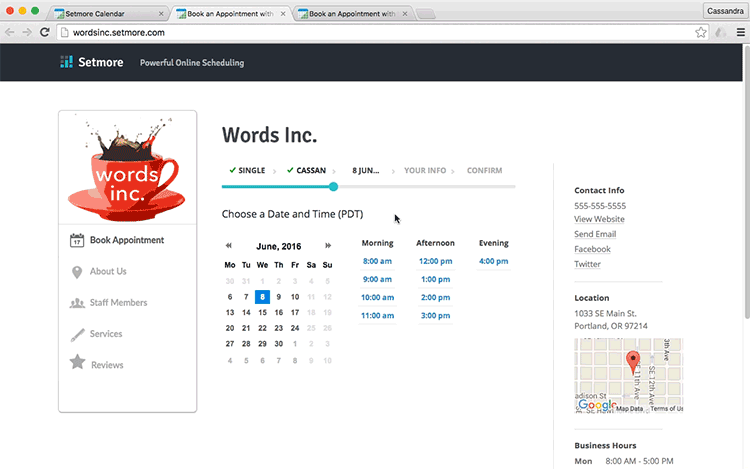Open a new browser tab
Image resolution: width=750 pixels, height=469 pixels.
pyautogui.click(x=426, y=14)
